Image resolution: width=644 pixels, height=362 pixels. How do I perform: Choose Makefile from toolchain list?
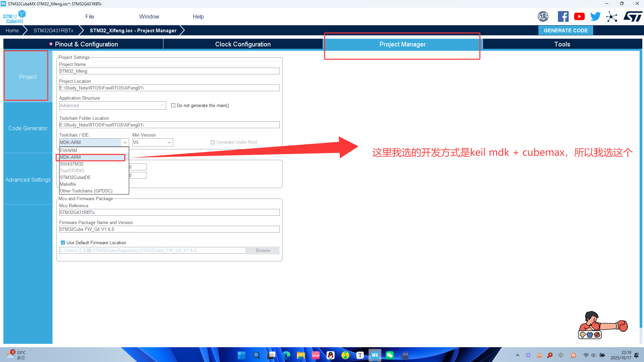pos(94,184)
